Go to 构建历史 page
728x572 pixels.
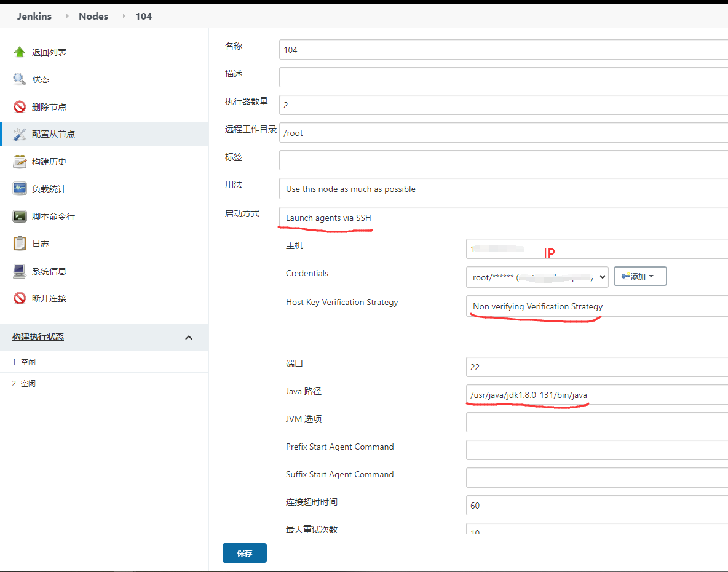click(49, 162)
